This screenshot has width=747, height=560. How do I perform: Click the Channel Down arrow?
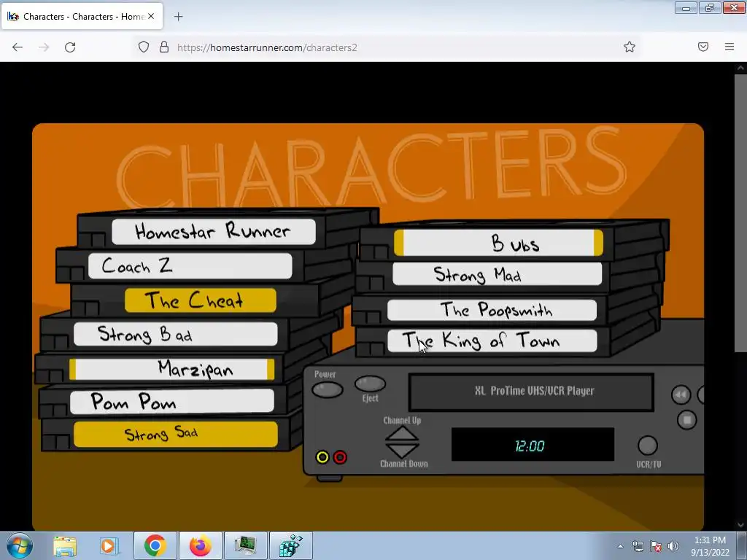click(402, 450)
